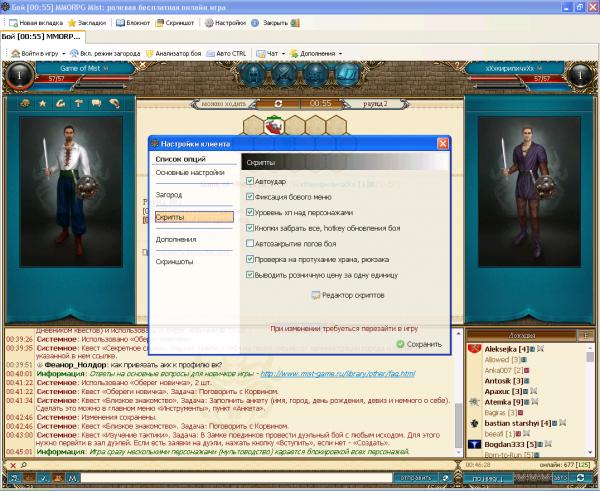The width and height of the screenshot is (600, 491).
Task: Toggle the 'Уровень хп над персонажами' checkbox
Action: point(250,212)
